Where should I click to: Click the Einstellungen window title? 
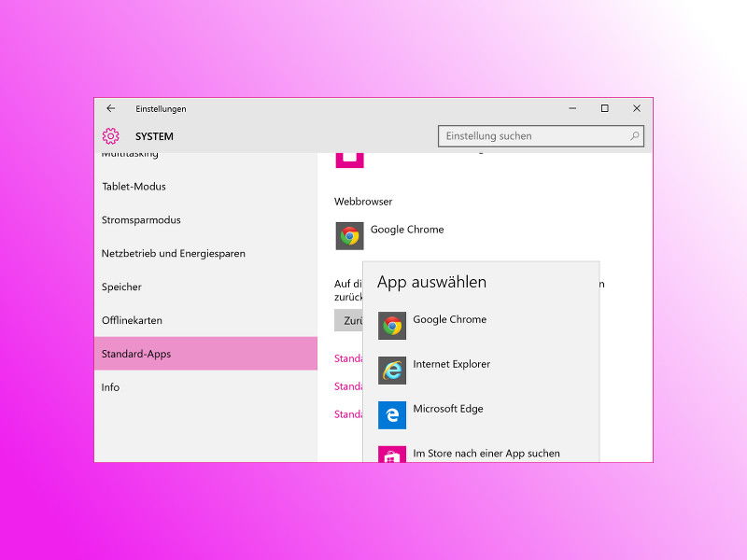coord(161,109)
